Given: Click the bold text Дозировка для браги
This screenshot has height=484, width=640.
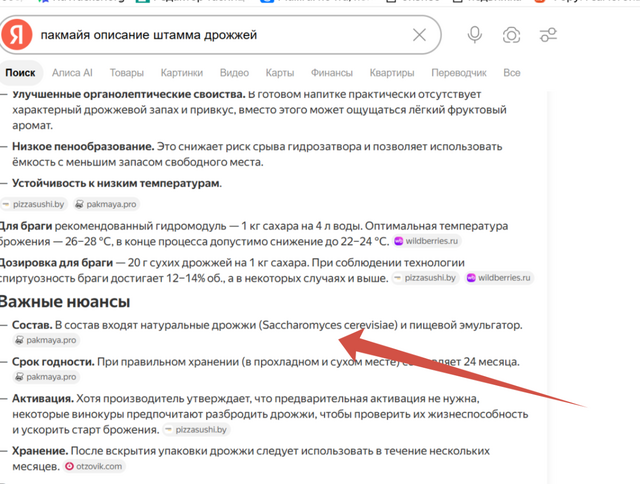Looking at the screenshot, I should [56, 262].
